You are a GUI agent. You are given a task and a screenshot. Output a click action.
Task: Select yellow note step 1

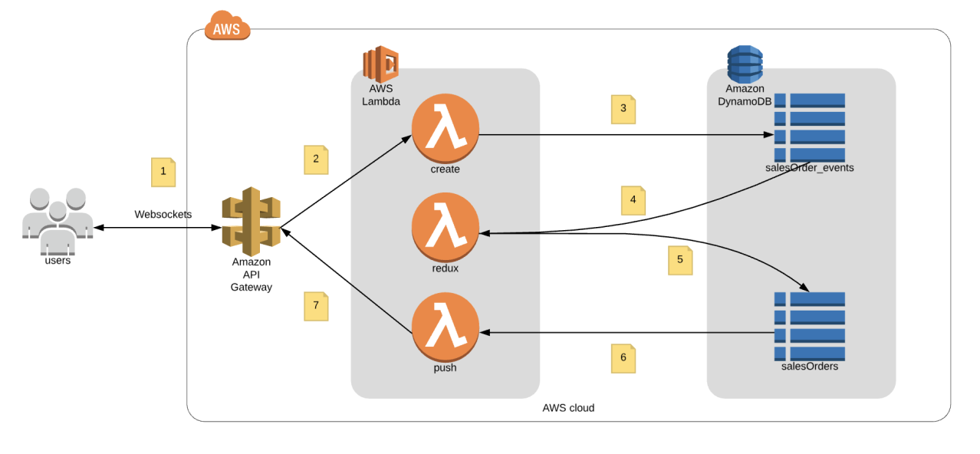coord(163,173)
